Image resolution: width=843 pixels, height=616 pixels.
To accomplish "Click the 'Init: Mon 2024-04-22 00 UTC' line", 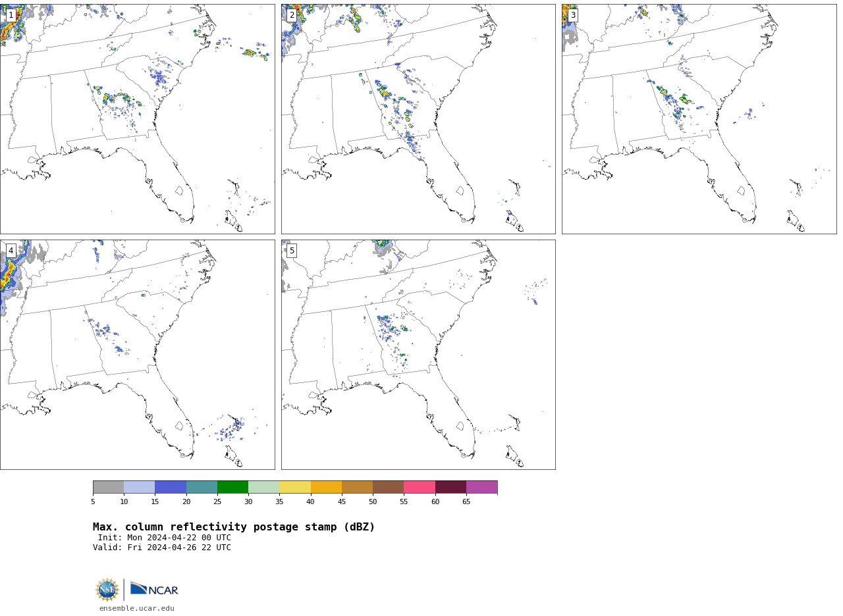I will (x=165, y=538).
